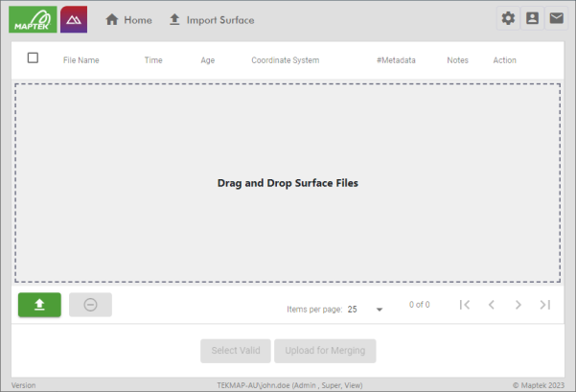Tick the select-all checkbox in table header
576x392 pixels.
point(33,58)
